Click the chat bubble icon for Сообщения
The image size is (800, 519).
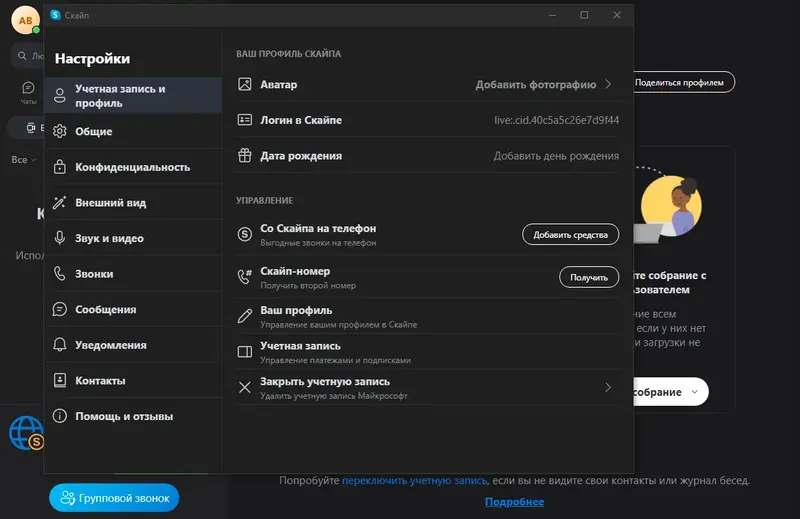click(60, 309)
